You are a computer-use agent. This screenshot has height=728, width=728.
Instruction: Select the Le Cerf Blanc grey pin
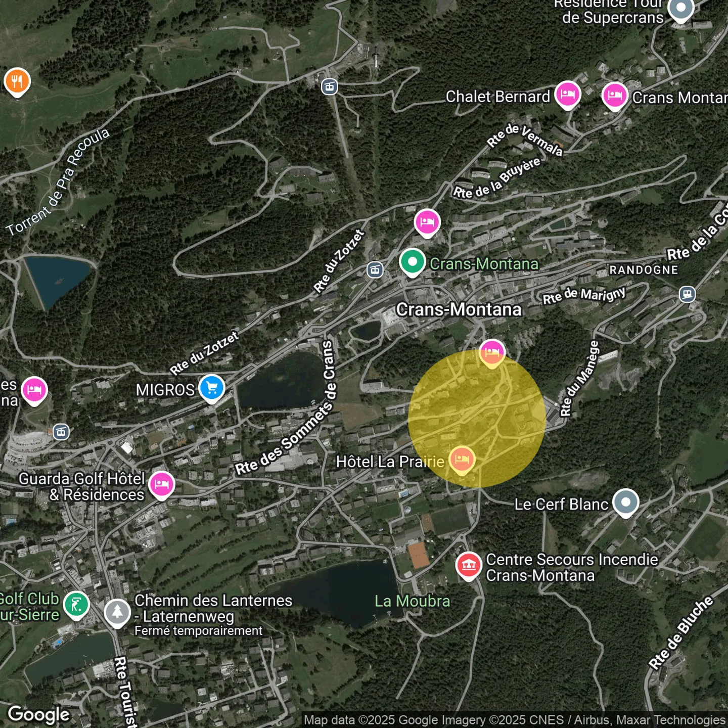(626, 503)
